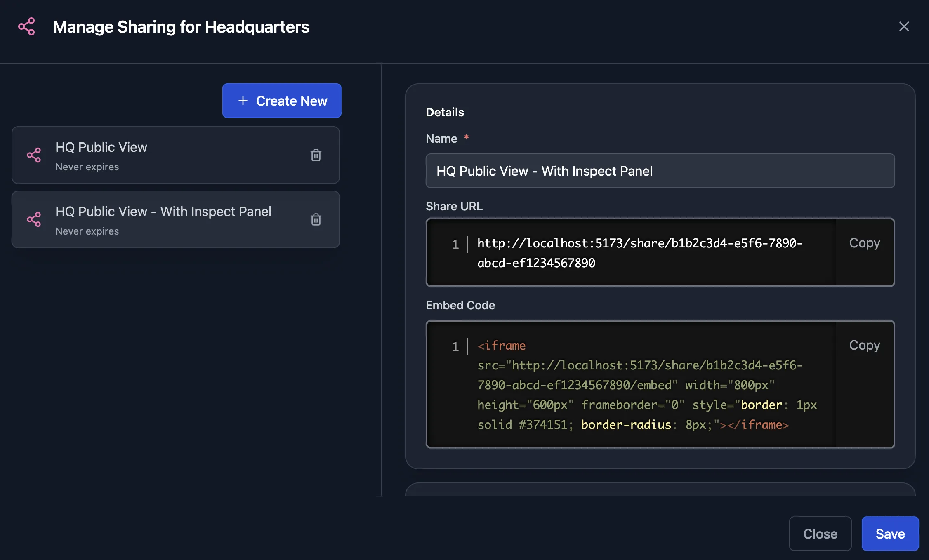Click the iframe embed code text
Screen dimensions: 929x560
pos(647,385)
